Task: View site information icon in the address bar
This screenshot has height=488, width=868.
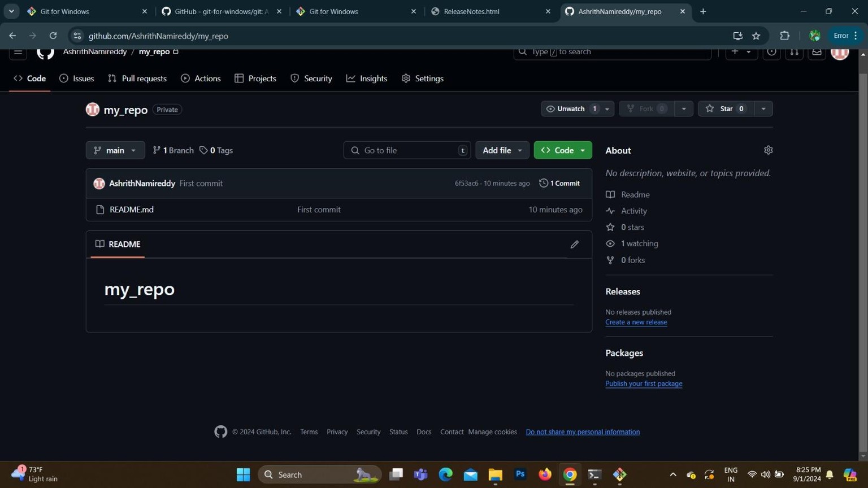Action: pos(77,36)
